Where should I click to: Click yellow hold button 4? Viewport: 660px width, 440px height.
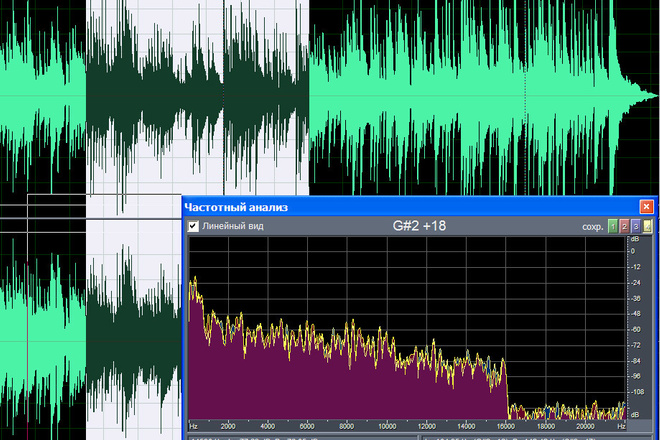(x=647, y=227)
